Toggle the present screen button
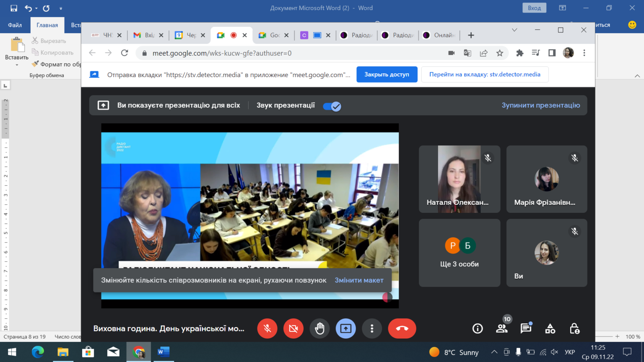Screen dimensions: 644x362 tap(346, 328)
